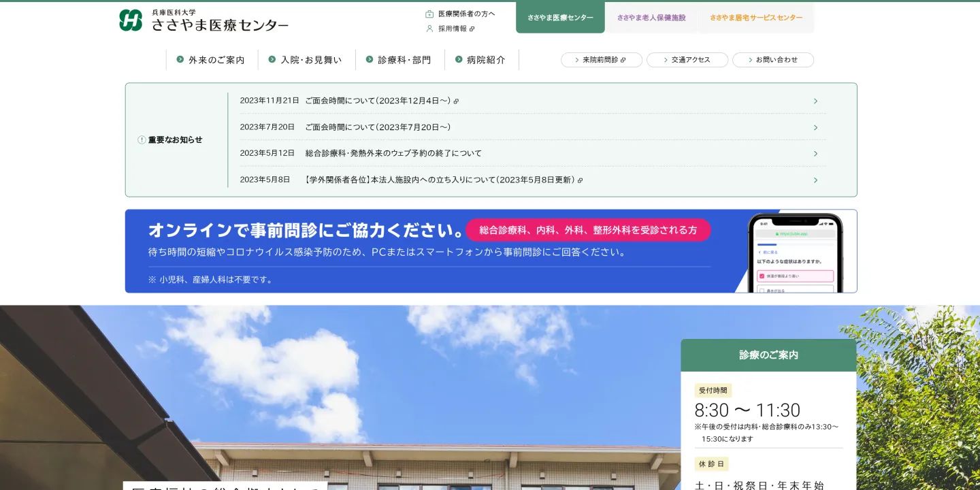Click the arrow on the 2023年5月12日 notice row
The width and height of the screenshot is (980, 490).
coord(815,153)
